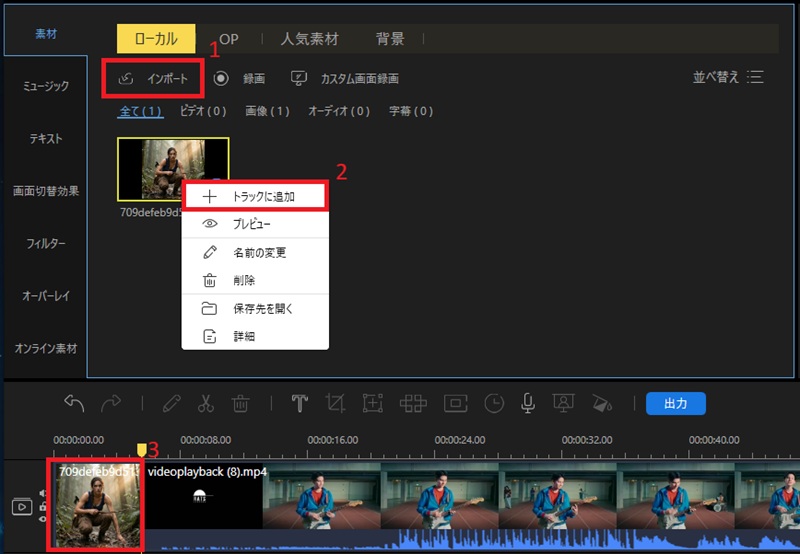This screenshot has width=800, height=554.
Task: Click the person-on-screen icon in toolbar
Action: tap(563, 403)
